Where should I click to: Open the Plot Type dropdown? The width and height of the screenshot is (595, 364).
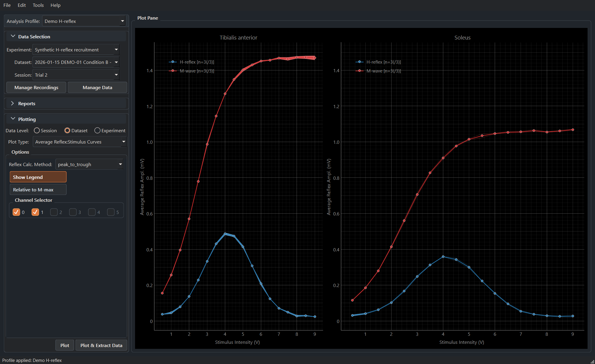[80, 142]
